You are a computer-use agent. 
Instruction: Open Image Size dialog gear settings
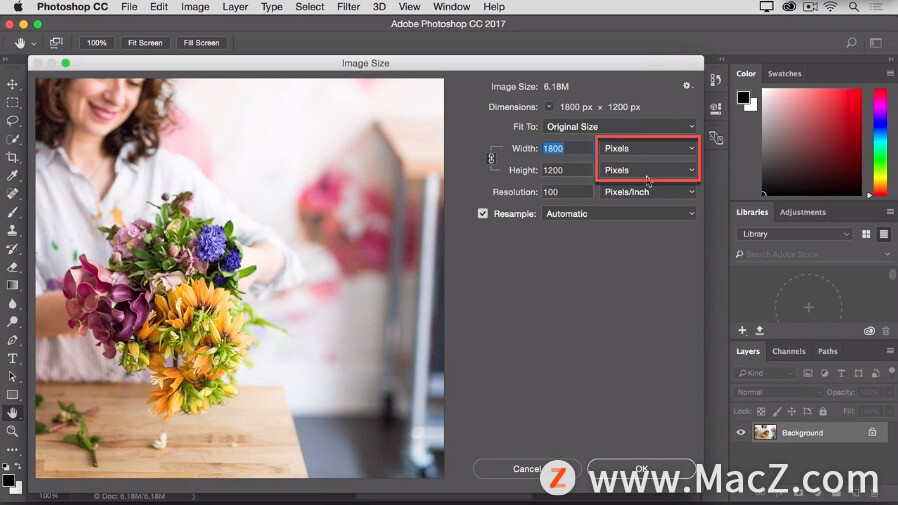[687, 86]
